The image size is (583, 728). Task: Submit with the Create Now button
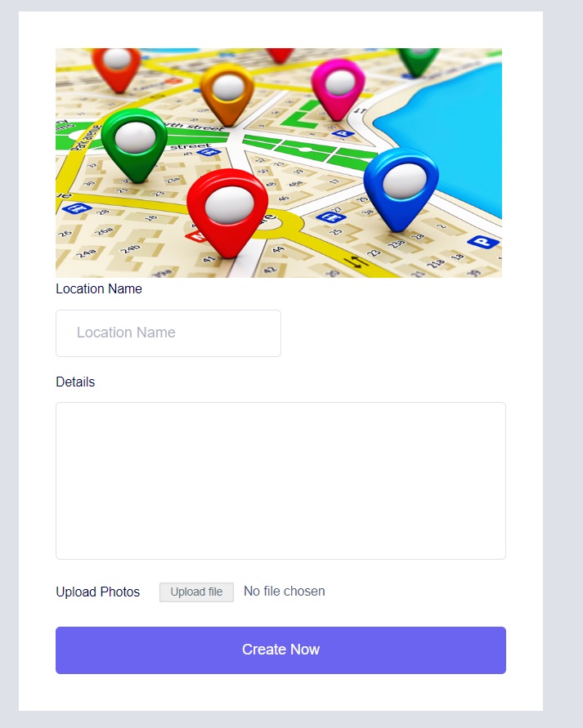(280, 650)
